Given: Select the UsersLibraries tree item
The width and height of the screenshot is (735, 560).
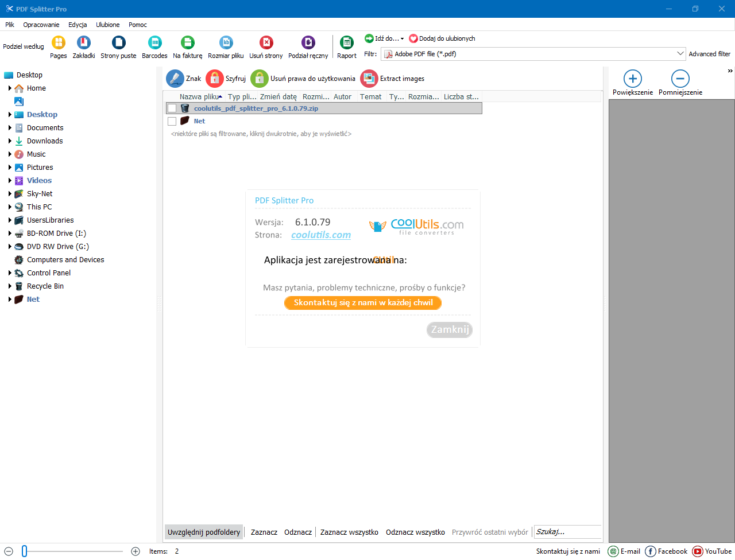Looking at the screenshot, I should tap(51, 220).
